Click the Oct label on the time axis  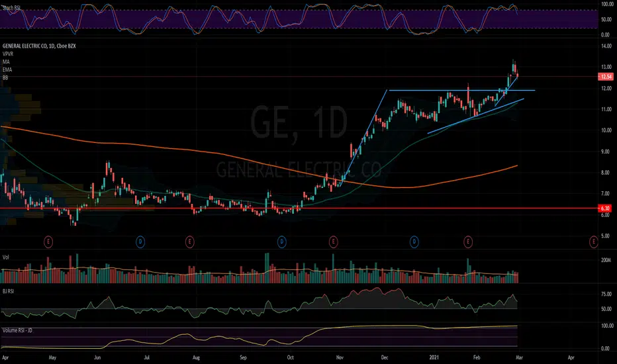291,357
